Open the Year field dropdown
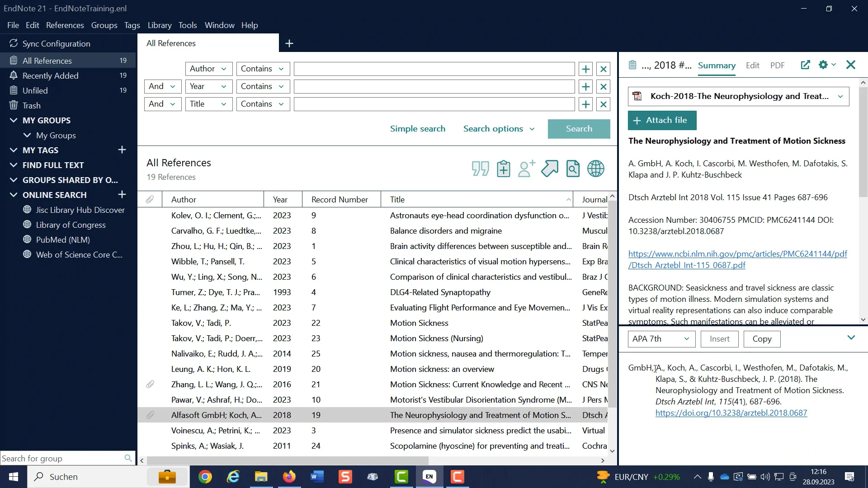 [x=208, y=87]
